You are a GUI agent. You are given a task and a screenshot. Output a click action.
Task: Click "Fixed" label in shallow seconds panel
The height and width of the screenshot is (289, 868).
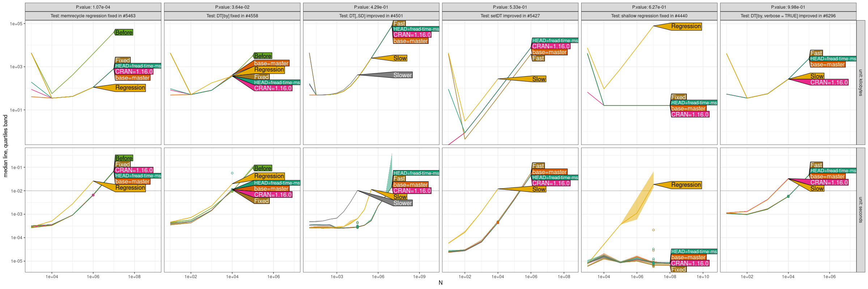678,269
